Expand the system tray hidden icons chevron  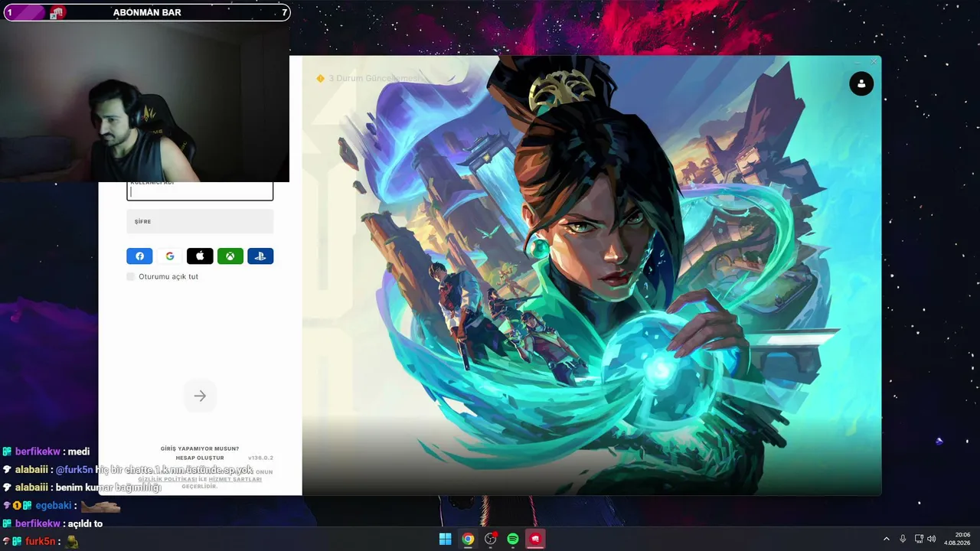pos(887,539)
